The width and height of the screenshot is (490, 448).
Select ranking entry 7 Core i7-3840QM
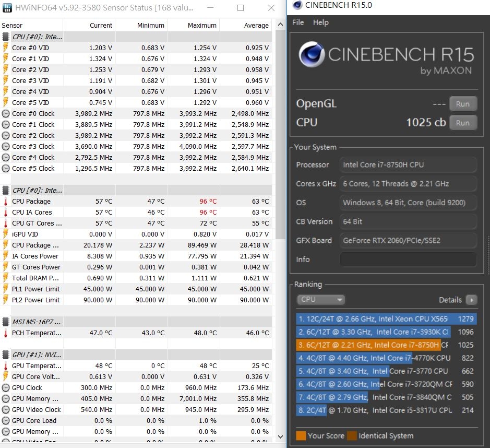point(386,397)
